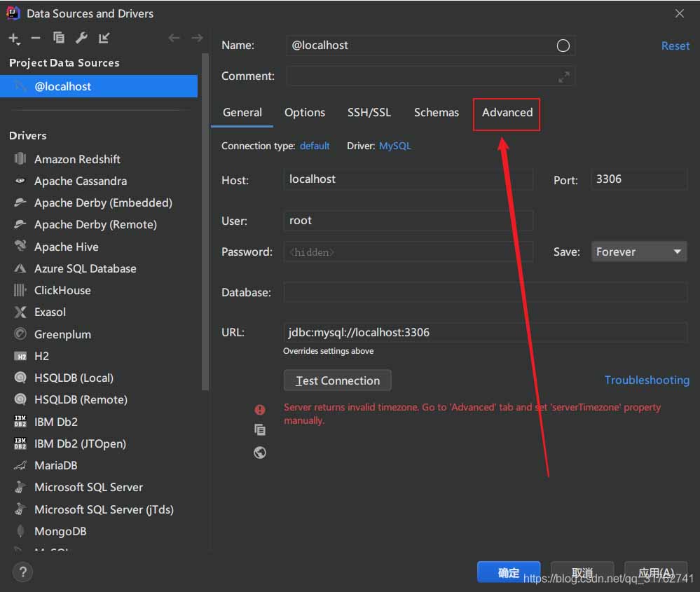
Task: Confirm with the 确定 button
Action: (509, 572)
